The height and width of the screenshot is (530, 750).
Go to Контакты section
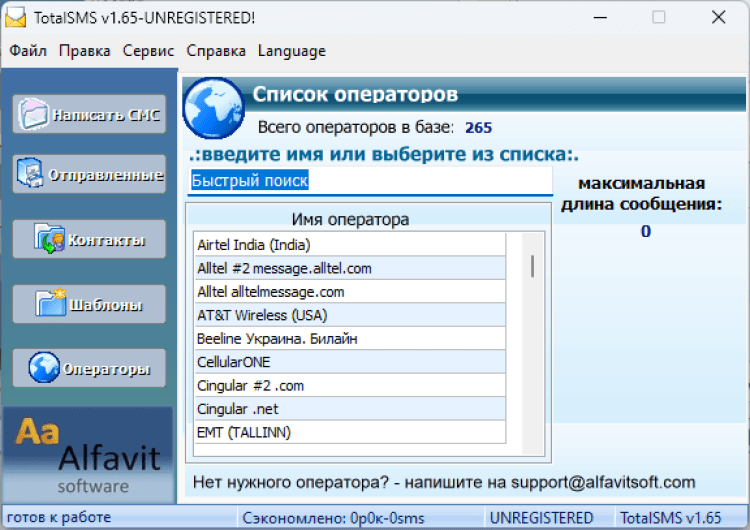[89, 239]
